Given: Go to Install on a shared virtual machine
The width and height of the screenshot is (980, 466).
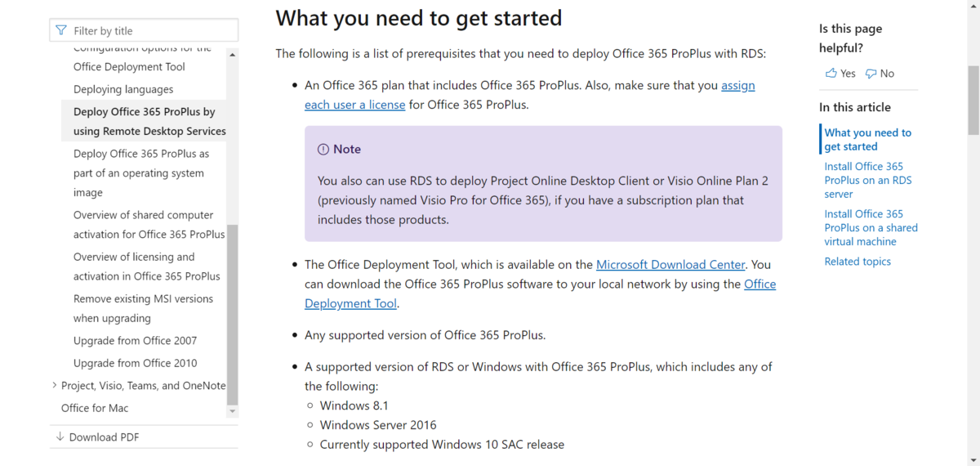Looking at the screenshot, I should click(871, 227).
